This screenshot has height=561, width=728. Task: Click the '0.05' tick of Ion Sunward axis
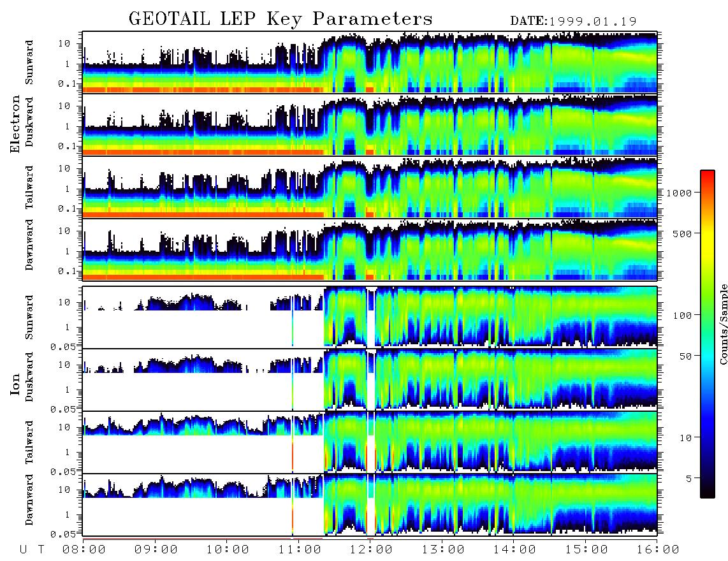(63, 347)
